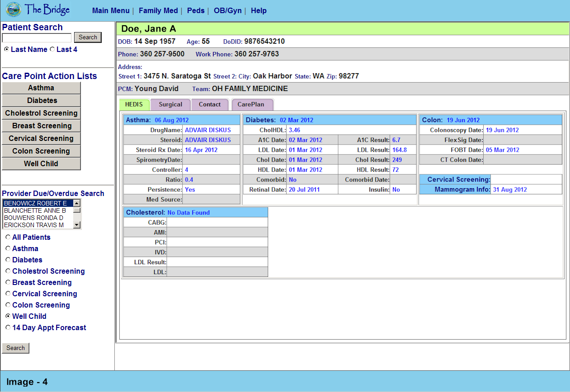Click Colonoscopy Date 19 Jun 2012
This screenshot has height=392, width=570.
[503, 130]
